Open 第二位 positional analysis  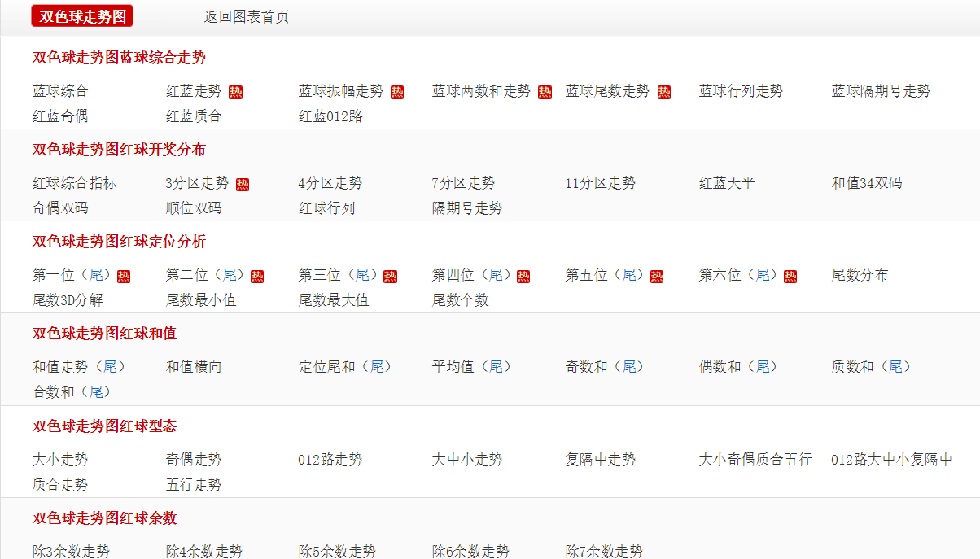pyautogui.click(x=187, y=275)
